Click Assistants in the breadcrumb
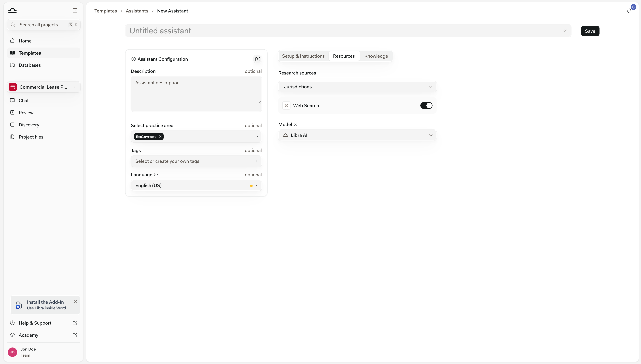 137,11
